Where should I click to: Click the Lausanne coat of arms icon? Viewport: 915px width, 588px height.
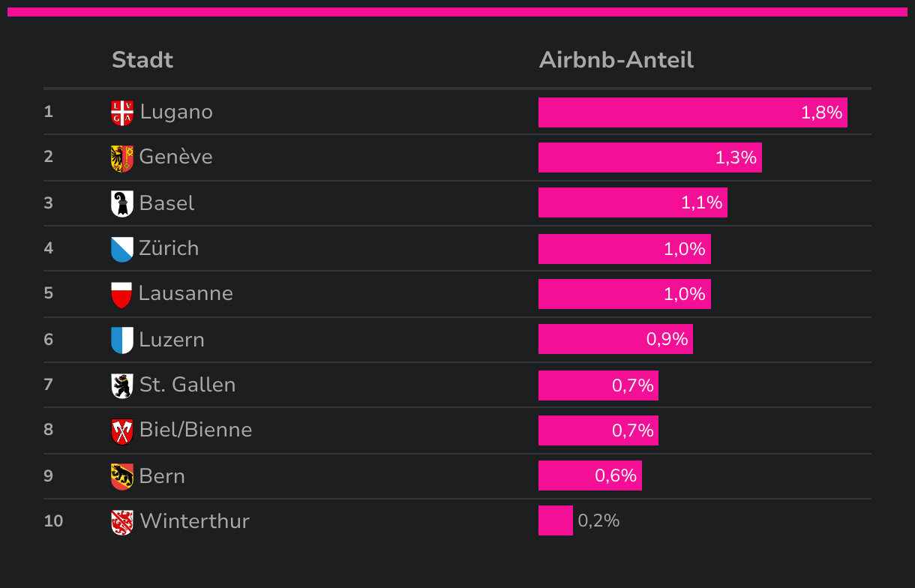(x=121, y=295)
